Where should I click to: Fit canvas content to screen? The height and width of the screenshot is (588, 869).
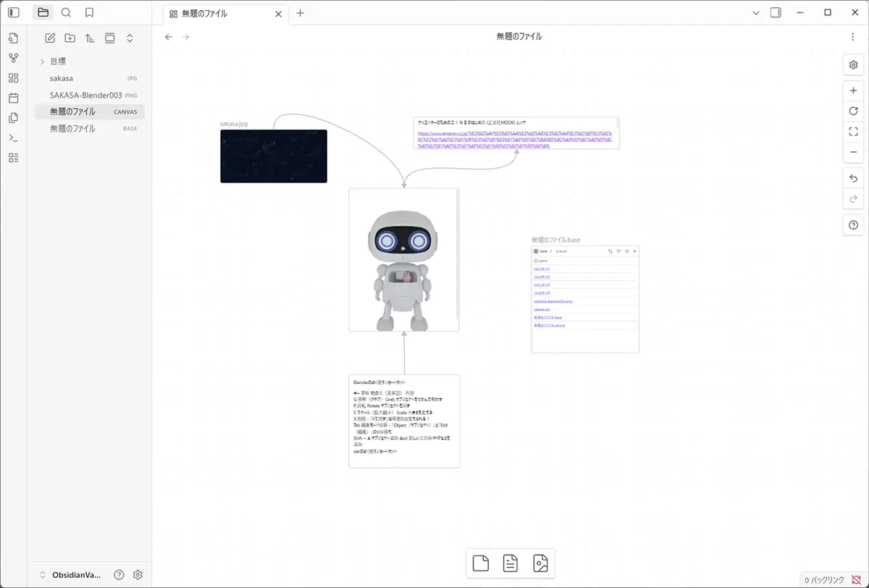click(x=853, y=132)
